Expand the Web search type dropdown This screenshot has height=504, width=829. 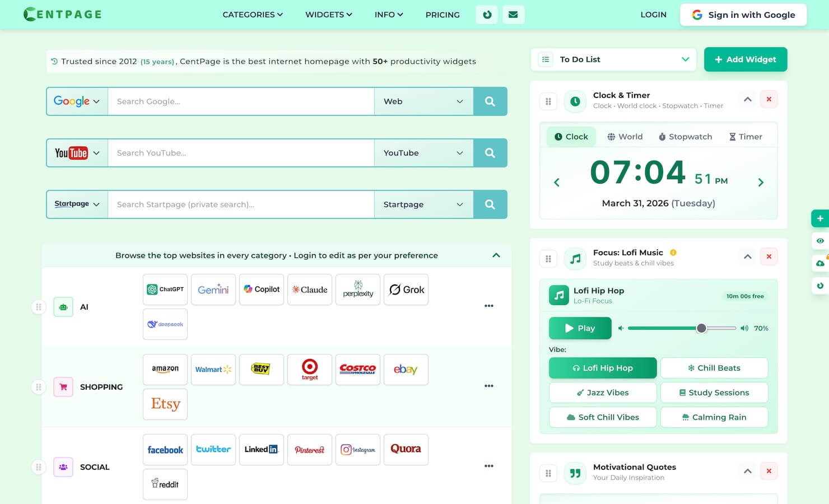(x=423, y=101)
